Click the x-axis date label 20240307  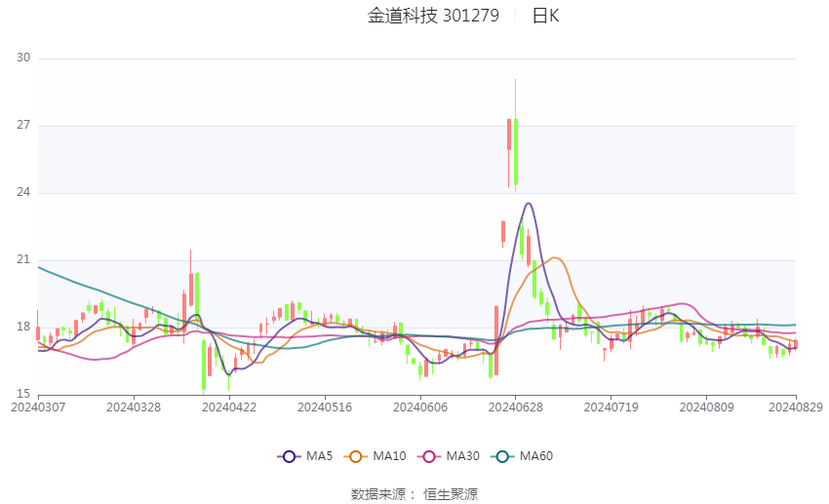(x=38, y=407)
